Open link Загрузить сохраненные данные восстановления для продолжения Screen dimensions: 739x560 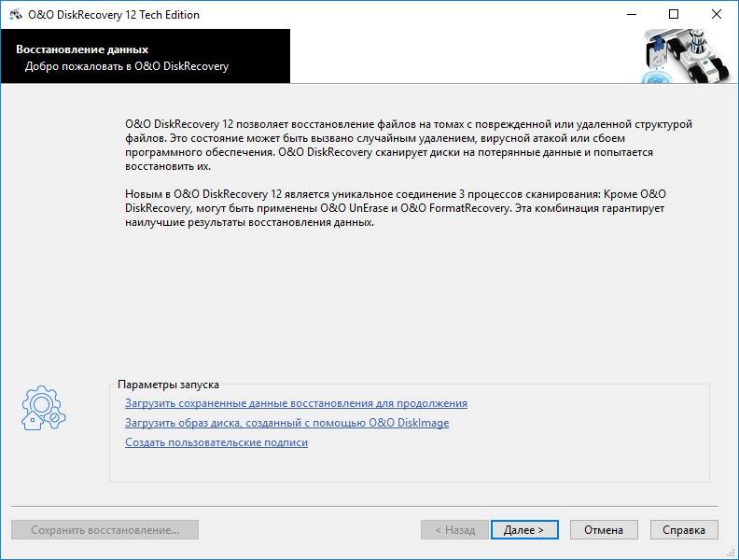pos(296,403)
